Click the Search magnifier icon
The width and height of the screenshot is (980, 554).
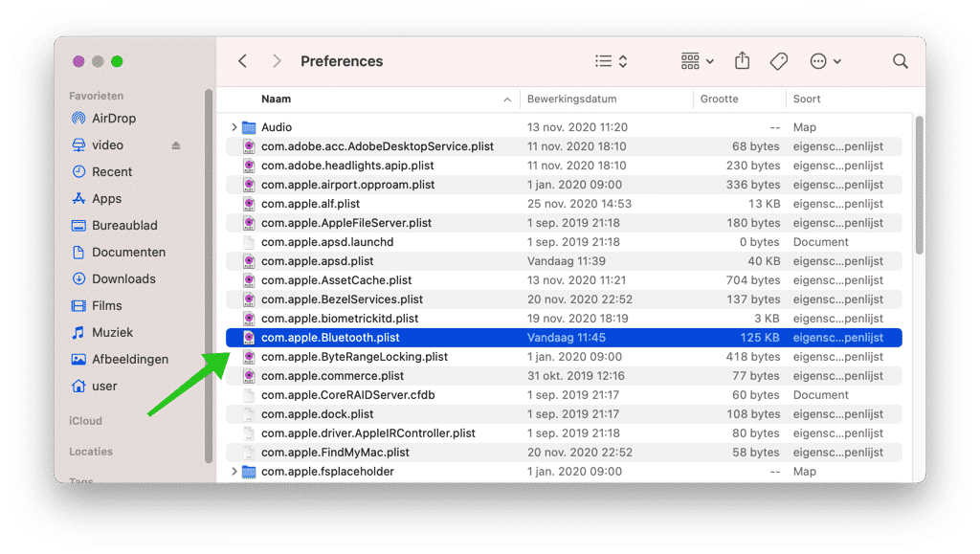[900, 61]
